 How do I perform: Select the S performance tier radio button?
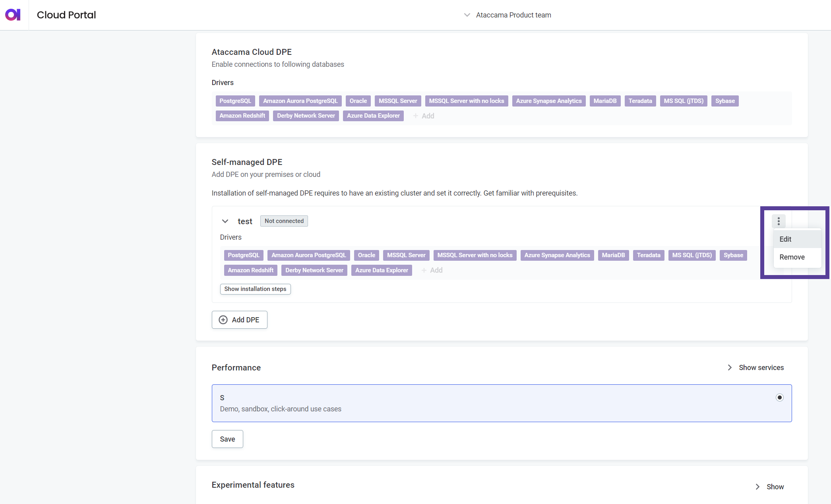[x=779, y=397]
